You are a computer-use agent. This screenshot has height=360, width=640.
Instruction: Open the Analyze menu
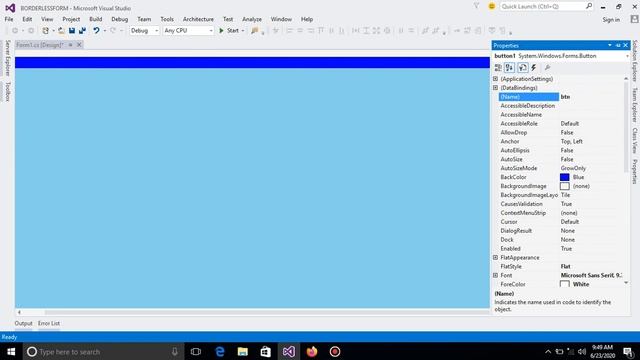(252, 19)
